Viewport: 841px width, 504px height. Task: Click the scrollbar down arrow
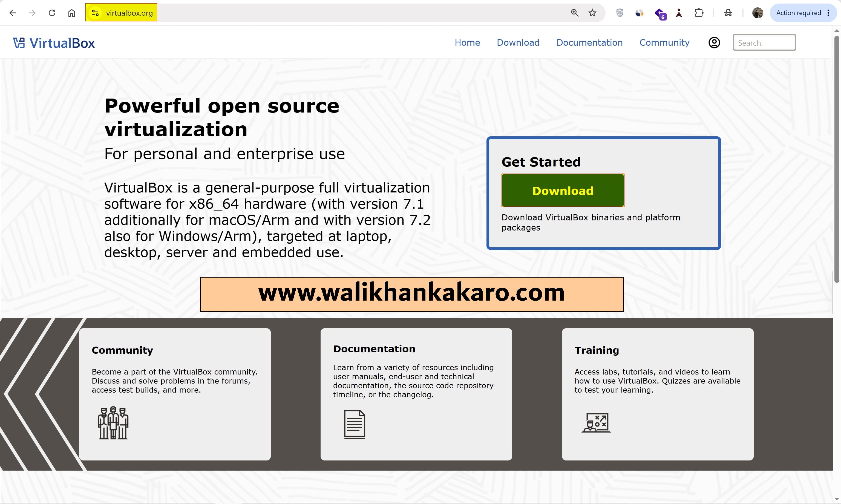[x=837, y=499]
